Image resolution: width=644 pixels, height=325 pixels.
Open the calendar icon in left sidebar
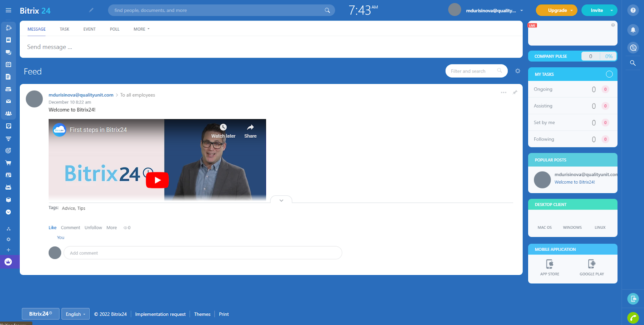coord(8,64)
